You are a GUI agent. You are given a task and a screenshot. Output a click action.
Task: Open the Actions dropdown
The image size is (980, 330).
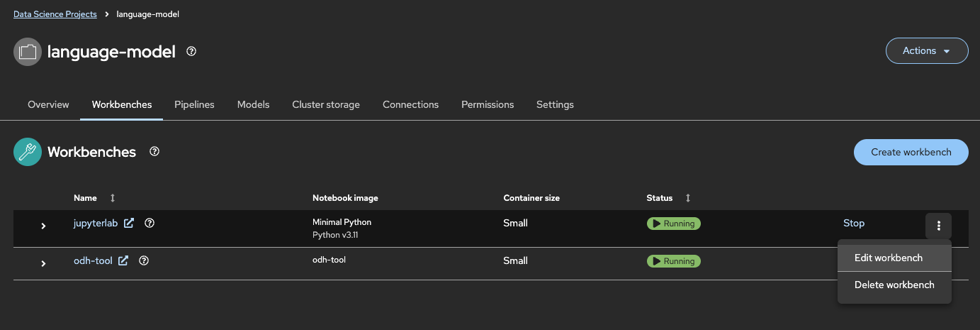pyautogui.click(x=927, y=51)
